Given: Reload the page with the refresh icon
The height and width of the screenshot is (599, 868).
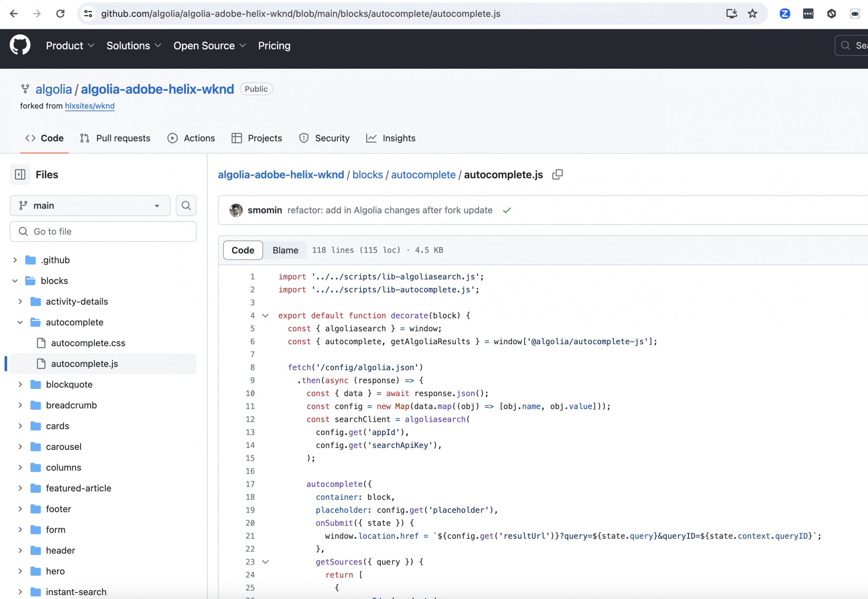Looking at the screenshot, I should click(x=60, y=14).
